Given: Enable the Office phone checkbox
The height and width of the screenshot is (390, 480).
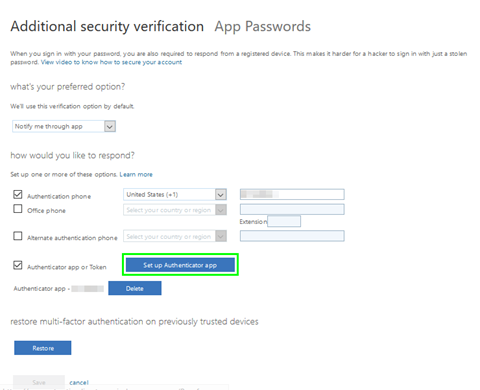Looking at the screenshot, I should (18, 209).
